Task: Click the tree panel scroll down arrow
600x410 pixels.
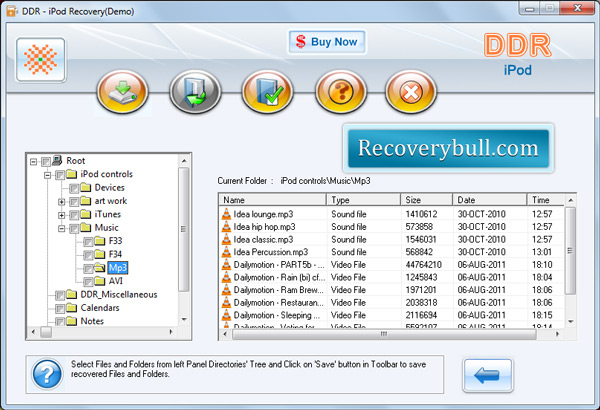Action: click(184, 319)
